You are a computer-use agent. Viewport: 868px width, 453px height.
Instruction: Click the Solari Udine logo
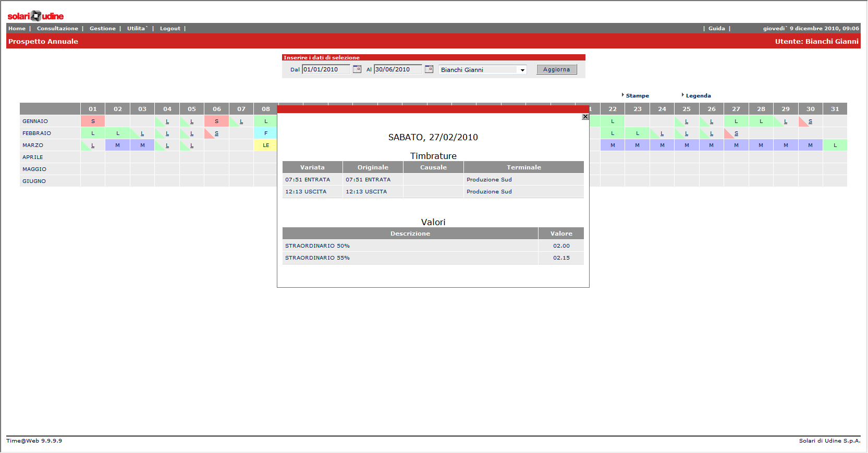(35, 16)
